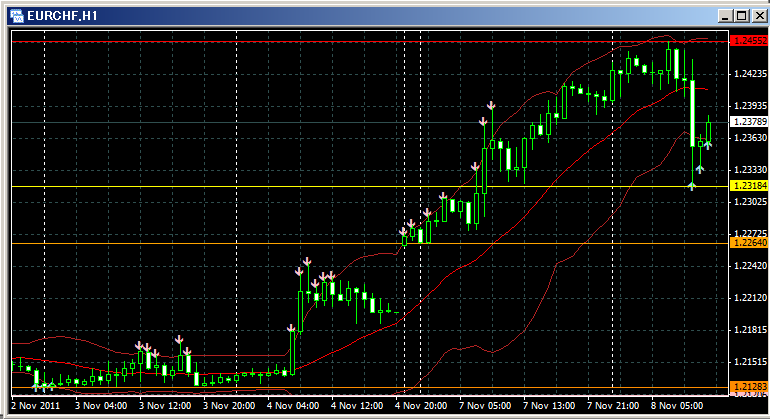Screen dimensions: 770x419
Task: Minimize the EURCHF,H1 chart window
Action: click(x=724, y=16)
